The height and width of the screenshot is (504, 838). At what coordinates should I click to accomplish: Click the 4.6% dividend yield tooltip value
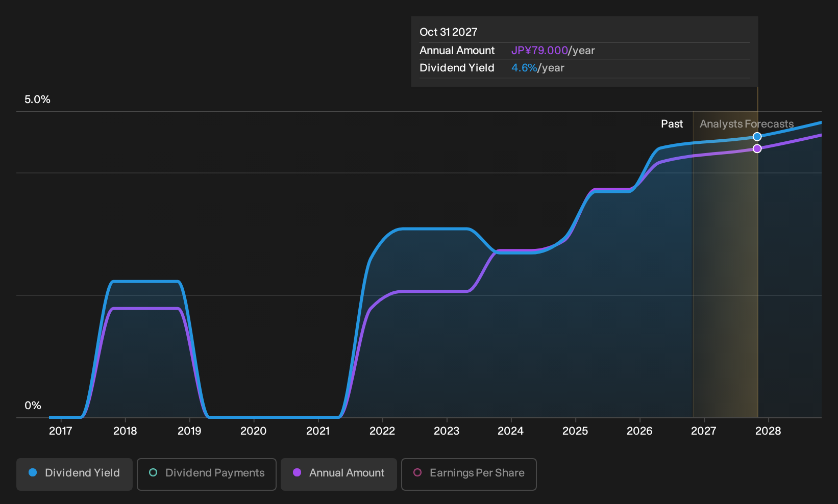pos(524,68)
